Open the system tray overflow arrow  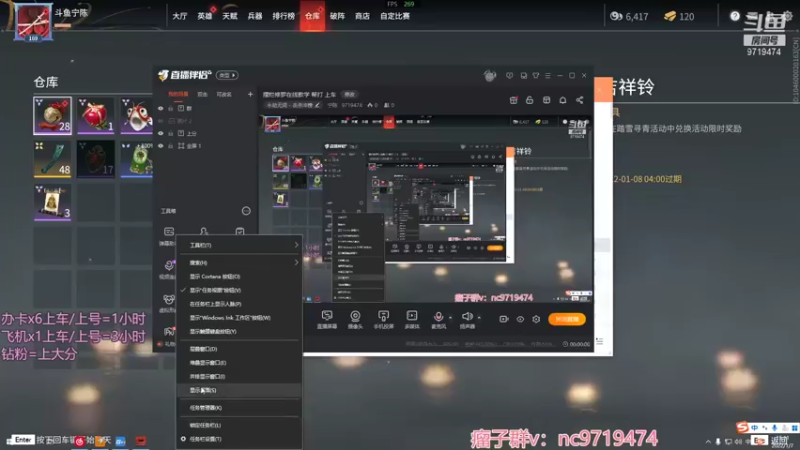pyautogui.click(x=708, y=441)
